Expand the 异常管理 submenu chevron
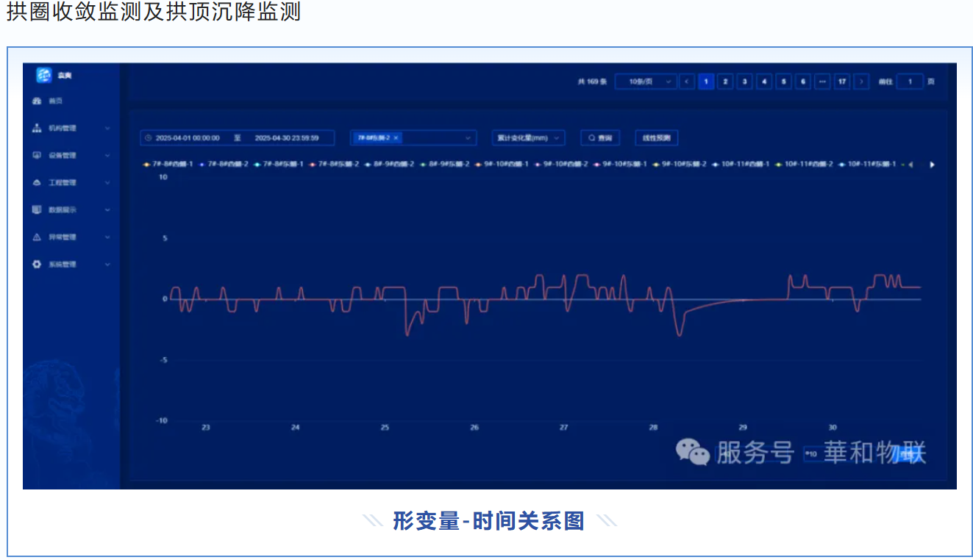973x560 pixels. (x=107, y=237)
